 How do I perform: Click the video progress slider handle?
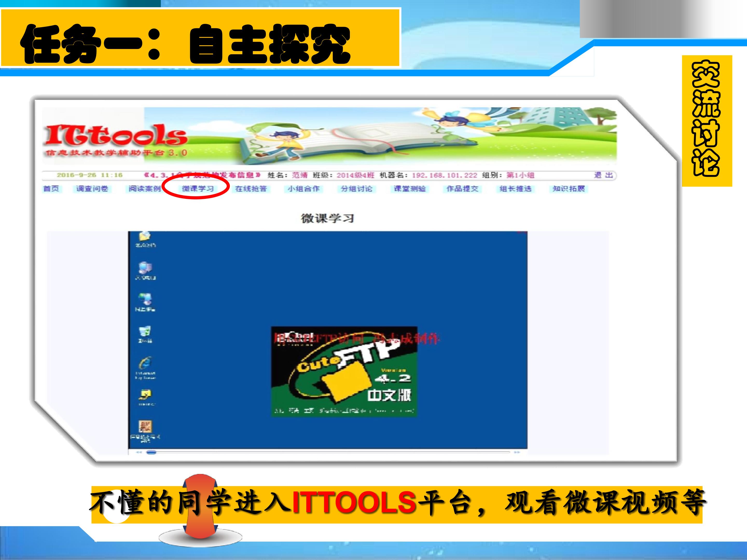click(x=151, y=452)
